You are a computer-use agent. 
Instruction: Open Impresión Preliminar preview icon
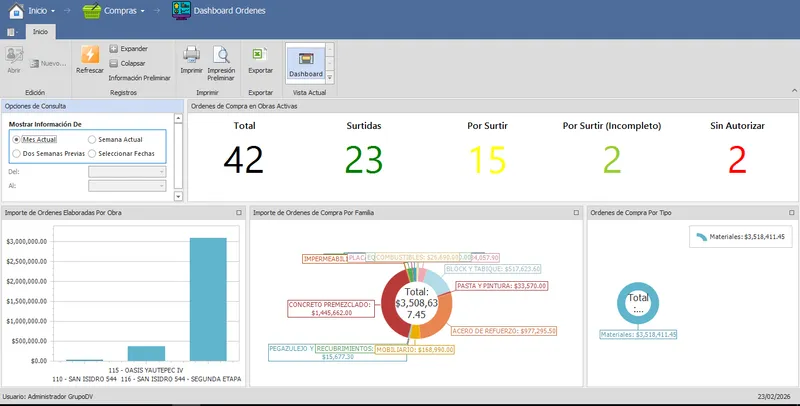(221, 55)
